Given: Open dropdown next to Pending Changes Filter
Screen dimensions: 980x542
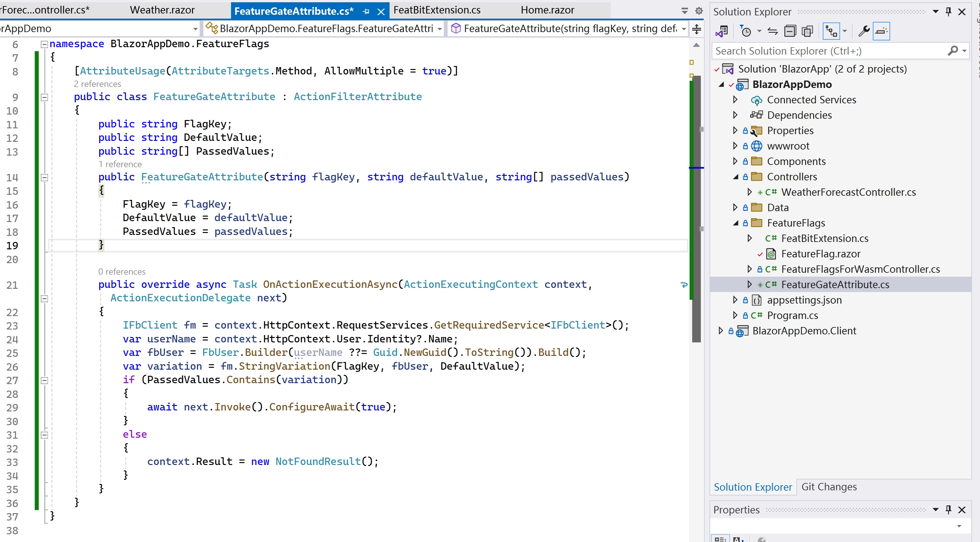Looking at the screenshot, I should click(x=759, y=31).
